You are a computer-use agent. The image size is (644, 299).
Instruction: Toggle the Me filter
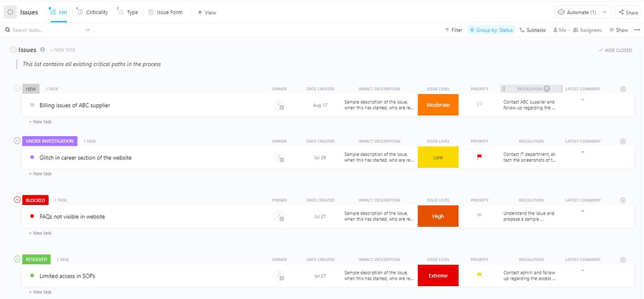coord(559,30)
